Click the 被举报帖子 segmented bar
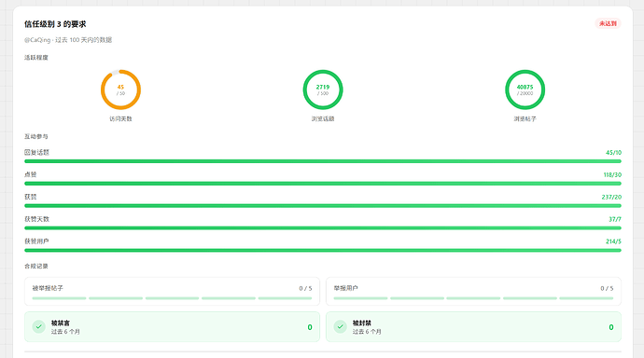 click(172, 298)
